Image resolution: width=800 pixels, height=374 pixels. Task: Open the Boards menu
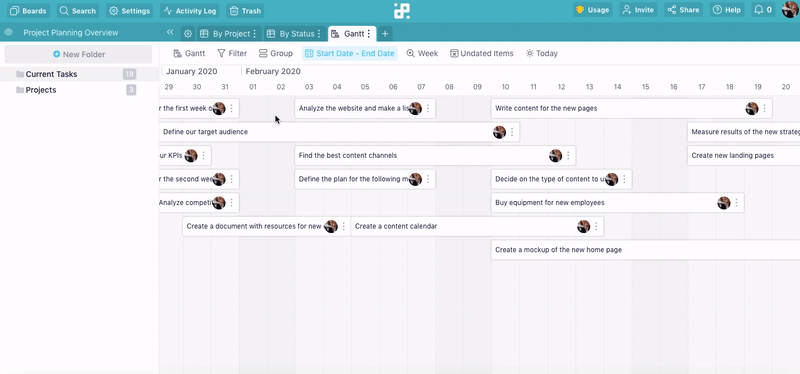pyautogui.click(x=28, y=10)
